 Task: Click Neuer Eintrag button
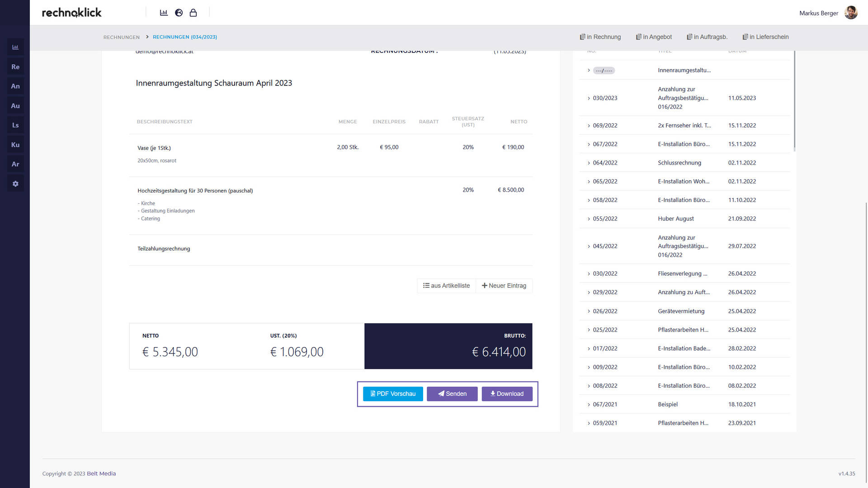504,286
